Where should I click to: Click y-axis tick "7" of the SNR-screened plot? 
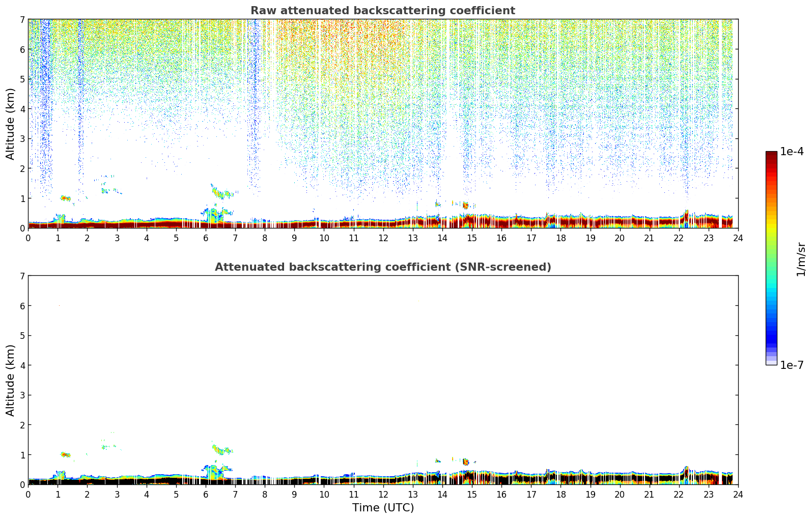click(x=22, y=276)
